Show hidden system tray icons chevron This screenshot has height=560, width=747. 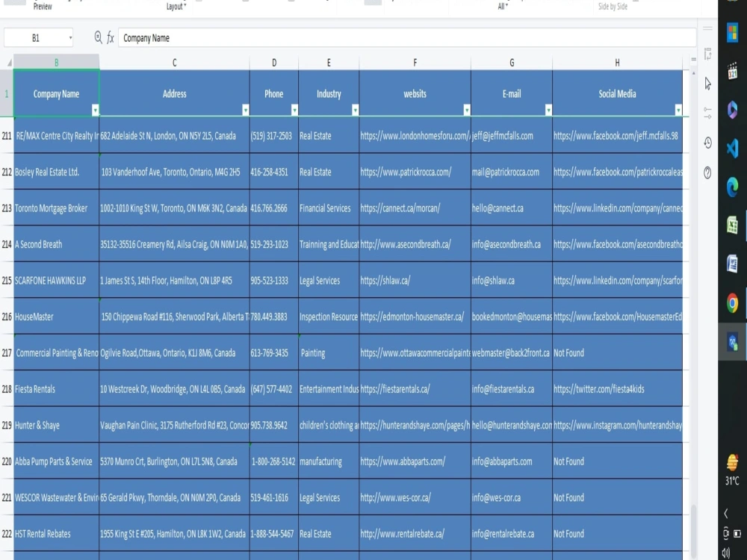pos(726,514)
